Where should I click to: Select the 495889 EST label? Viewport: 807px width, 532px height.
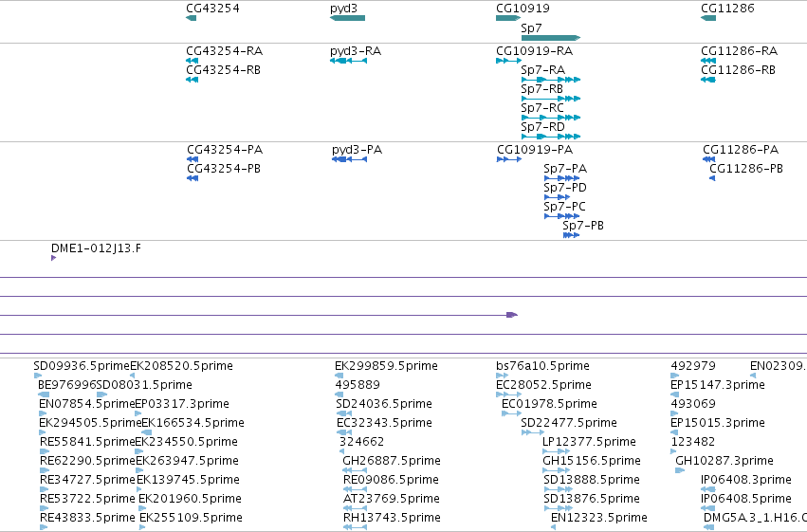click(358, 385)
